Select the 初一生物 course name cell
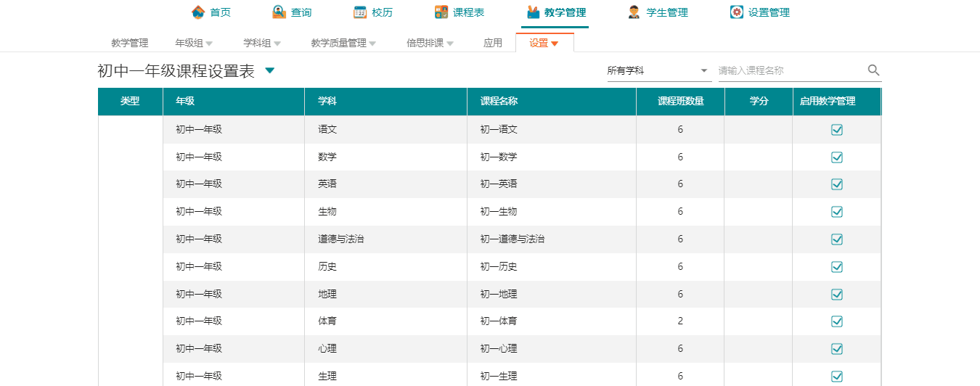 552,212
